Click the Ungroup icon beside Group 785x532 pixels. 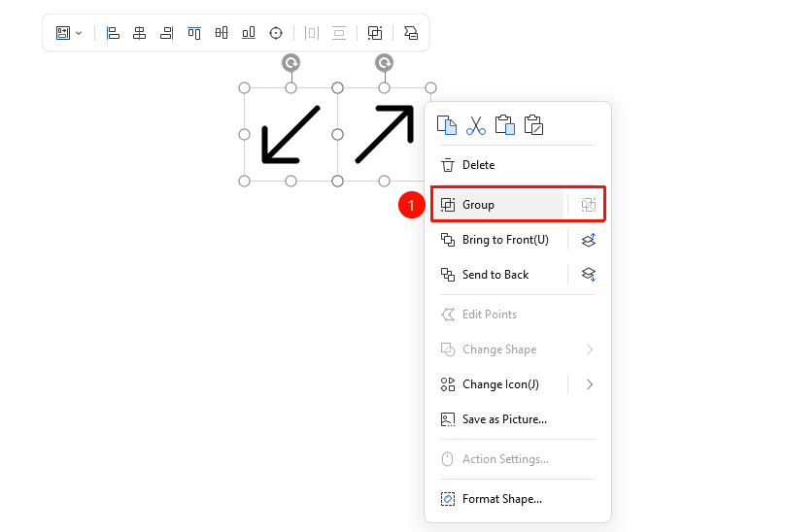click(588, 205)
